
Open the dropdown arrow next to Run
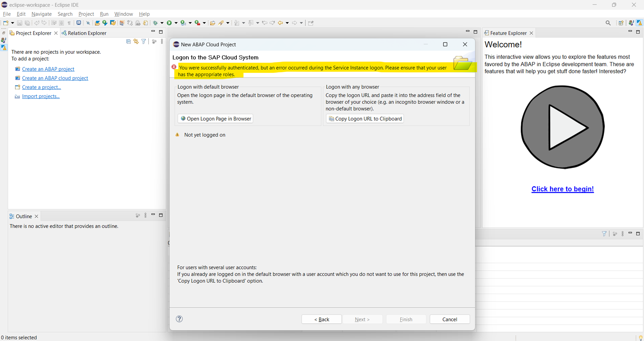(x=176, y=23)
